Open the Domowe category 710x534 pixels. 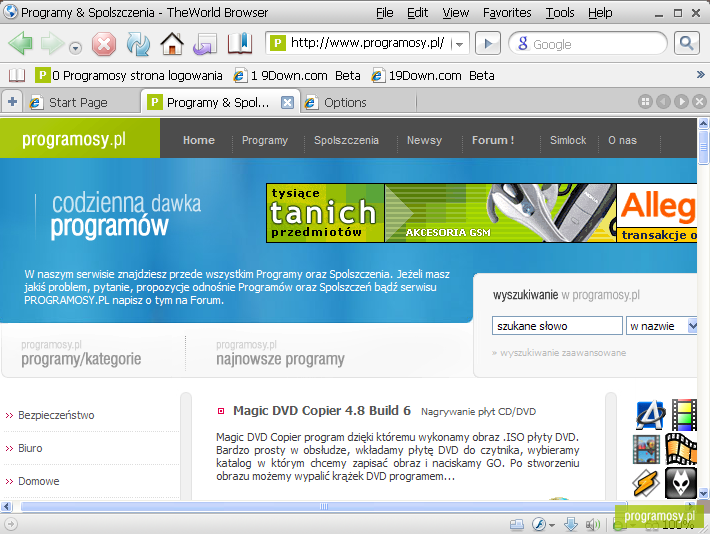[38, 481]
